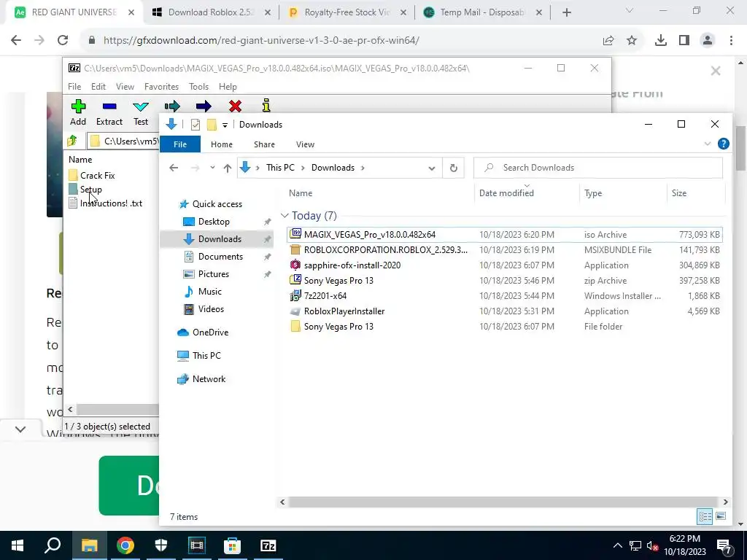Select Setup item in 7-Zip list
This screenshot has height=560, width=747.
(85, 190)
